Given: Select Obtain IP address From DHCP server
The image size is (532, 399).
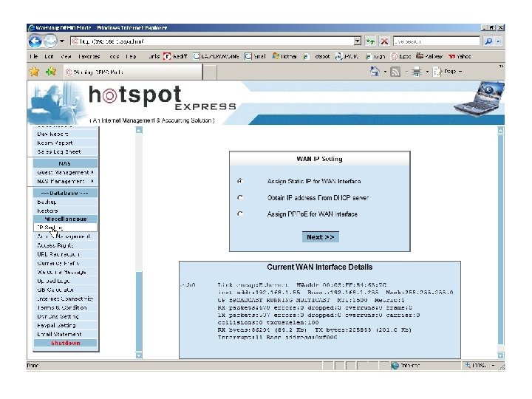Looking at the screenshot, I should click(x=240, y=197).
